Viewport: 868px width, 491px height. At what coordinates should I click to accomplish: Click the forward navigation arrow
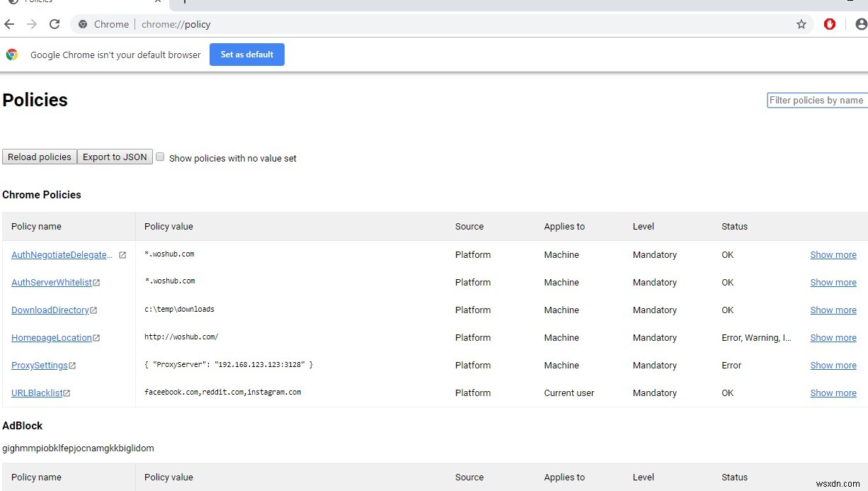point(32,24)
